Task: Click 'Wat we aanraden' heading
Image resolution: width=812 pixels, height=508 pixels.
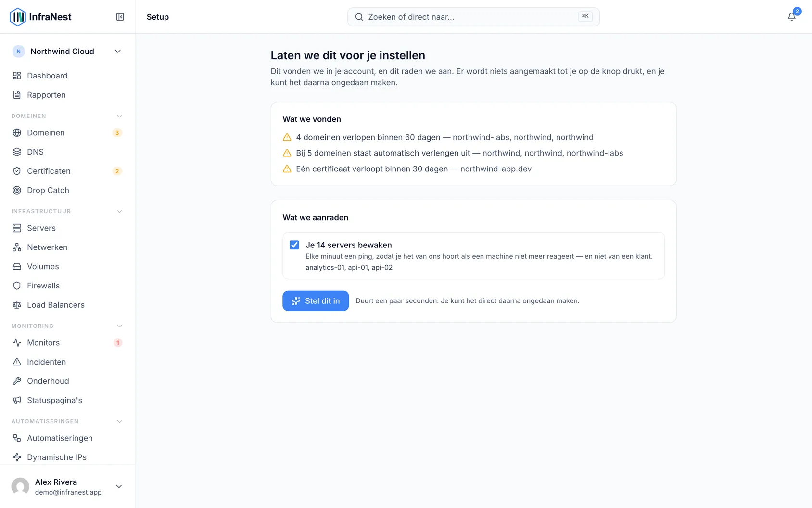Action: (x=316, y=218)
